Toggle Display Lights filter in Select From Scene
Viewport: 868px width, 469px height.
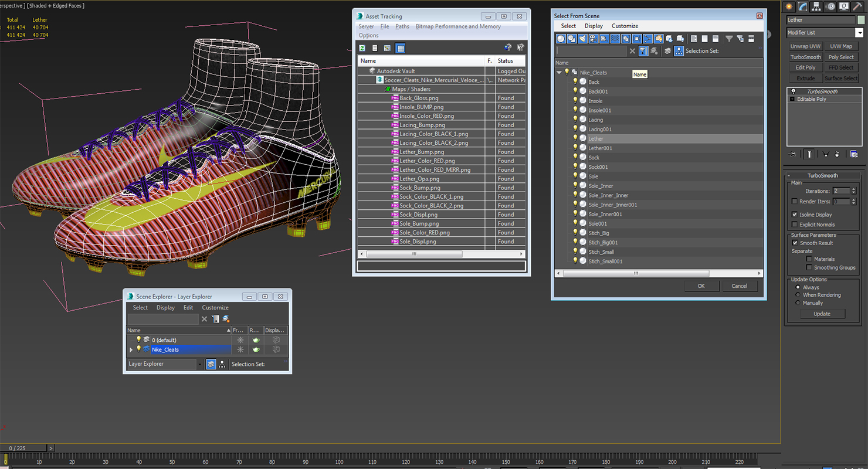582,39
